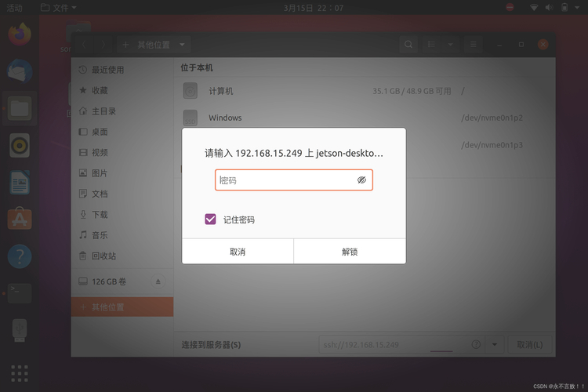Viewport: 588px width, 392px height.
Task: Click the /dev/nvme0n1p2 device path
Action: pos(492,118)
